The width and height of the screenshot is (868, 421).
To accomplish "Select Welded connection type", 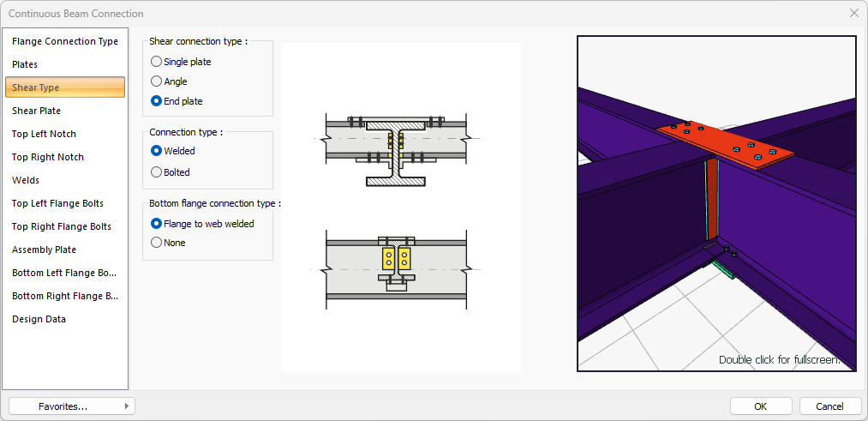I will [156, 151].
